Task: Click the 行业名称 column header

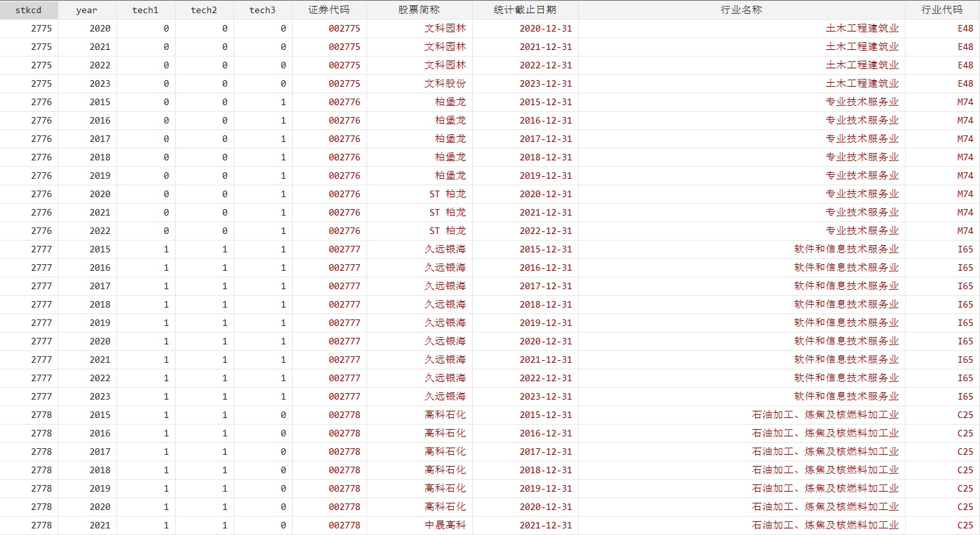Action: click(742, 10)
